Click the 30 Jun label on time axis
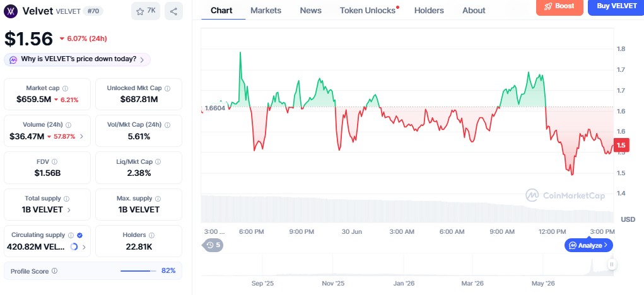644x295 pixels. tap(351, 232)
